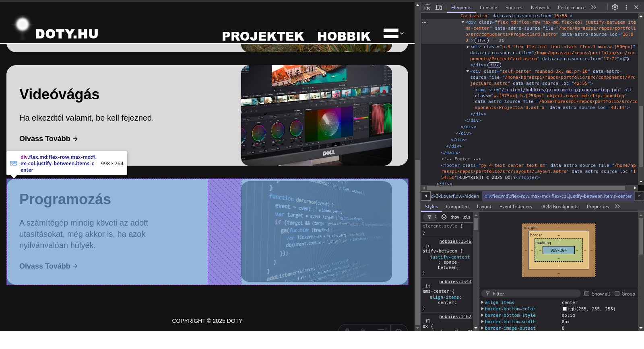Show more sidebar tabs chevron

(x=617, y=207)
